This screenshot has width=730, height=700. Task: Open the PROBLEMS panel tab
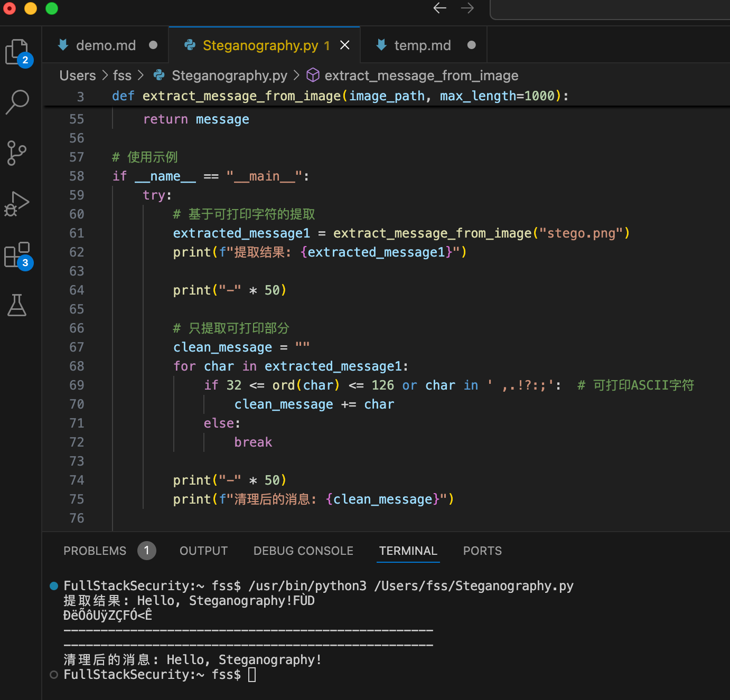click(x=95, y=551)
